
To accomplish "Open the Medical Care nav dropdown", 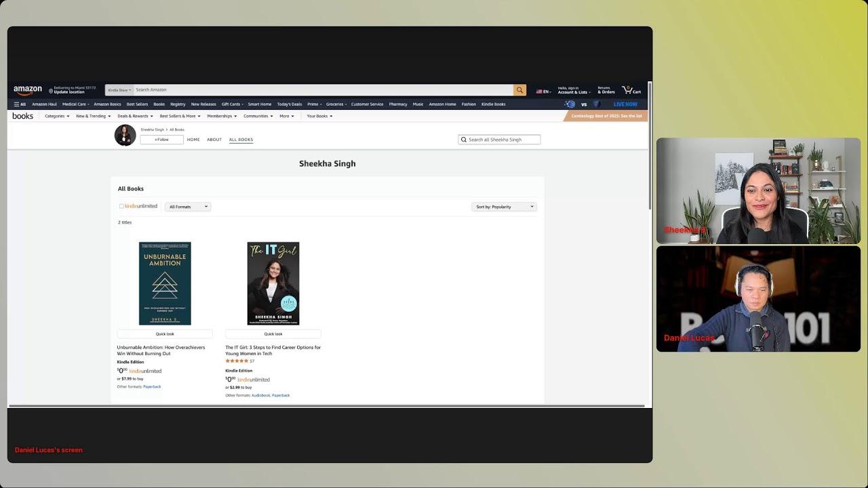I will pyautogui.click(x=75, y=104).
